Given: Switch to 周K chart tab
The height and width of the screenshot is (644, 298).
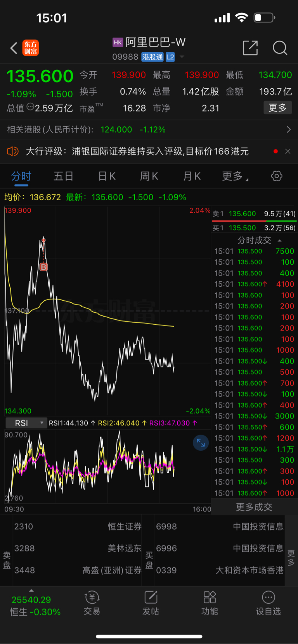Looking at the screenshot, I should click(x=149, y=176).
